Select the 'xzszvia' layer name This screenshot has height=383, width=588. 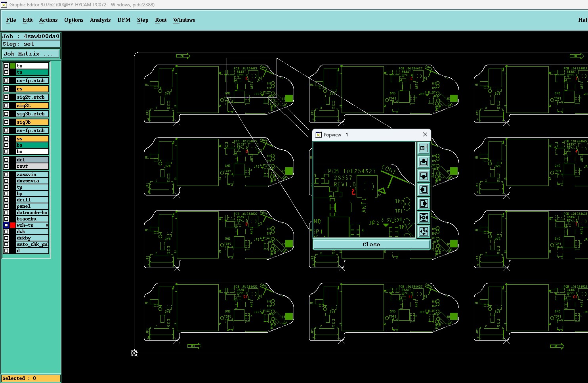[x=32, y=174]
